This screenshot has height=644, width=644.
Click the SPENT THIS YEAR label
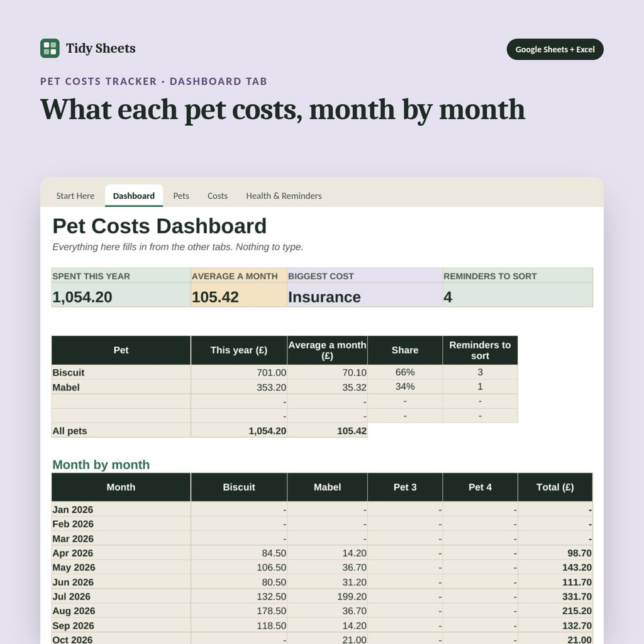[91, 277]
